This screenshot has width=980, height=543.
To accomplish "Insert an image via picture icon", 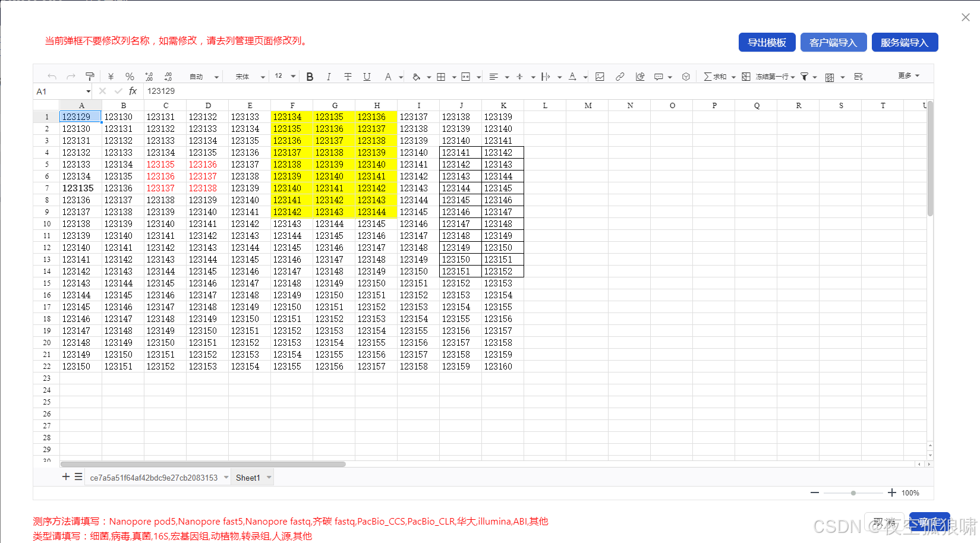I will (600, 77).
